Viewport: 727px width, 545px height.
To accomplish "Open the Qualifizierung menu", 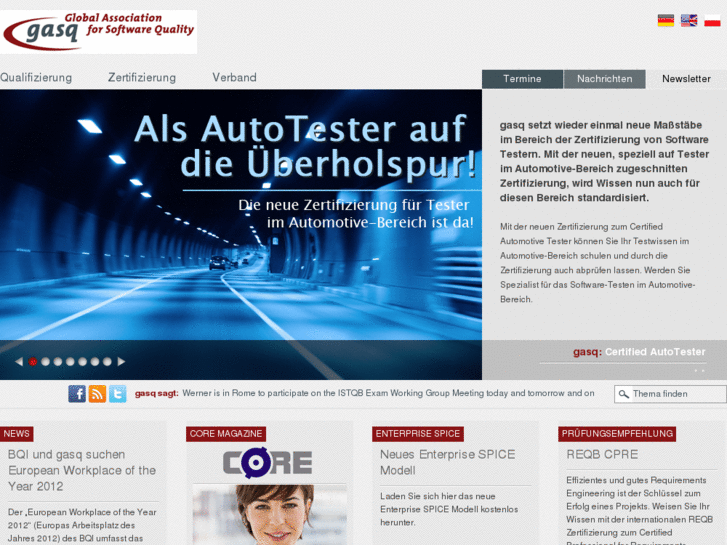I will 36,77.
